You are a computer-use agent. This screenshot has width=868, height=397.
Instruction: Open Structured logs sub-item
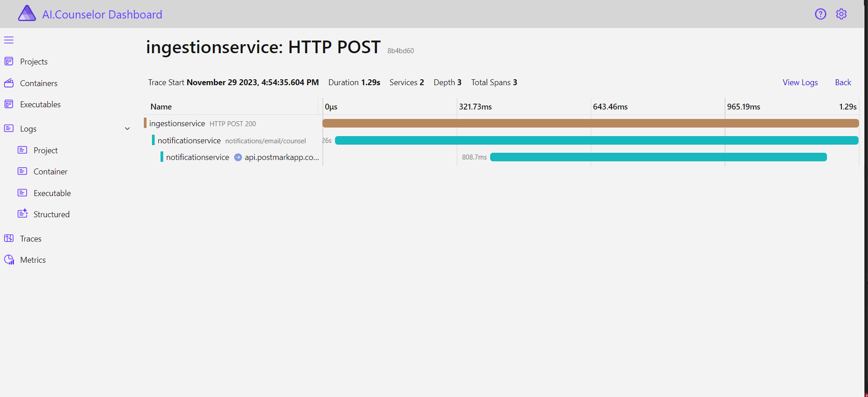[51, 214]
